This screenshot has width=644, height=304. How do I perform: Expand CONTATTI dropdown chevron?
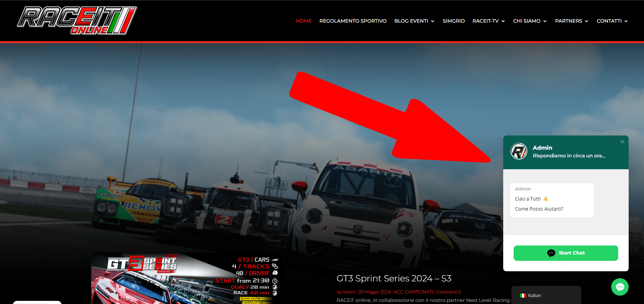626,21
